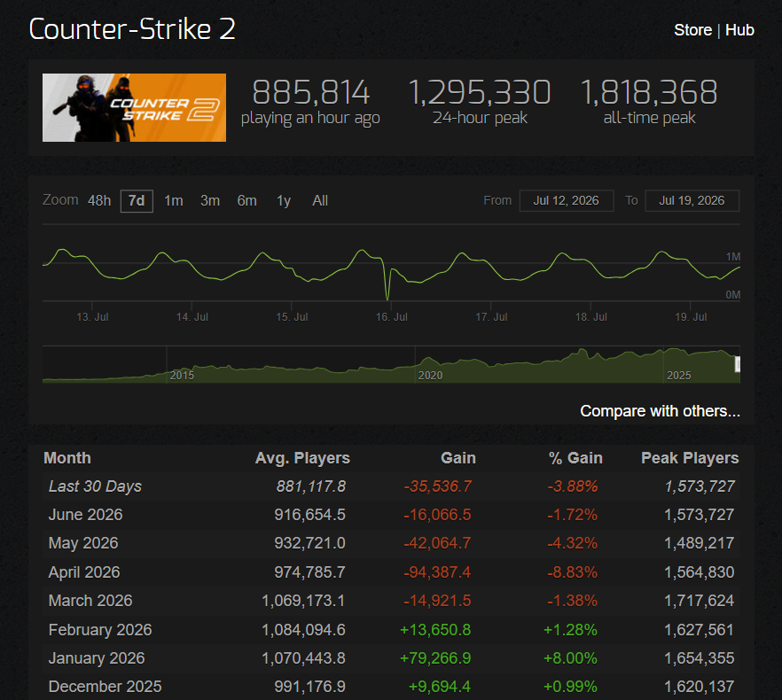Set chart zoom to 48h

99,201
